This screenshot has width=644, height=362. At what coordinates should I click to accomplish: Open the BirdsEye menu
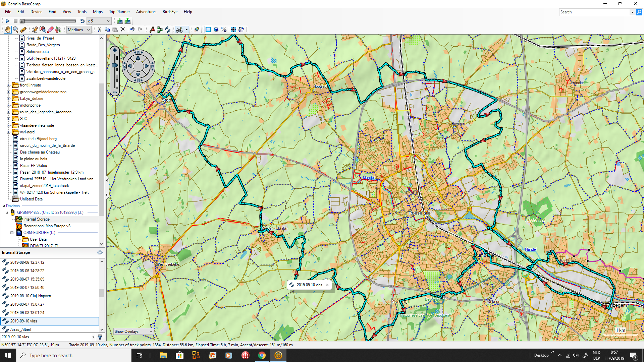(170, 12)
